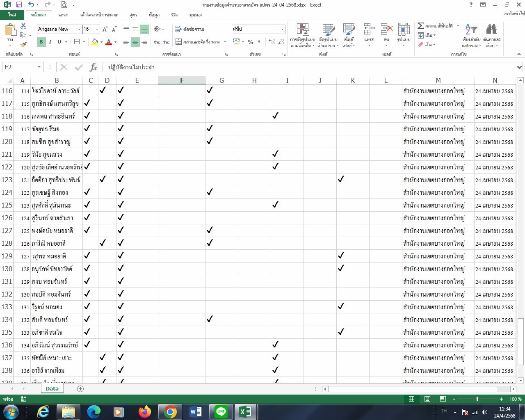The image size is (525, 420).
Task: Click merge and center ผสานและจัดกึ่งกลาง button
Action: [x=198, y=42]
